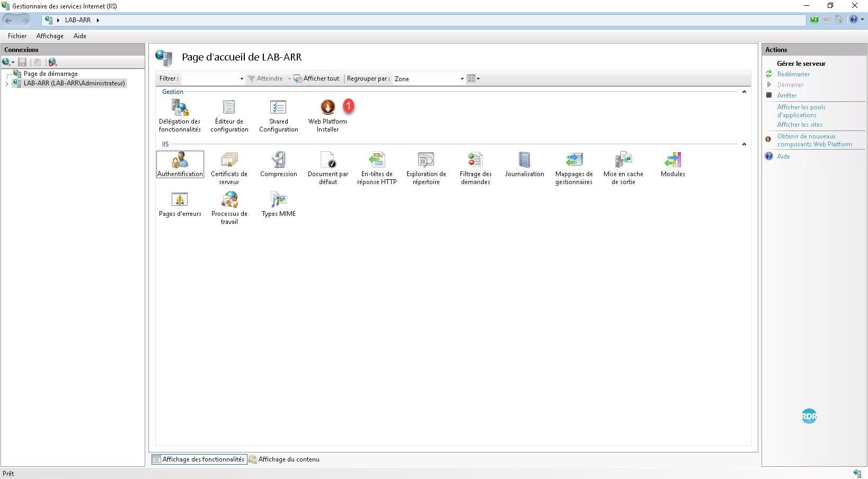Image resolution: width=868 pixels, height=479 pixels.
Task: Select Page de démarrage tree item
Action: coord(50,74)
